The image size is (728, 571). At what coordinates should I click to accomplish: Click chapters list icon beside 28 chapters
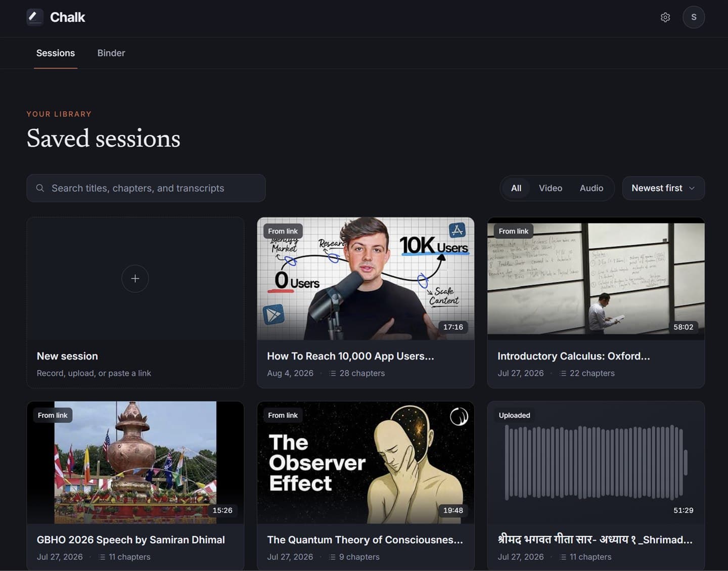pos(332,373)
